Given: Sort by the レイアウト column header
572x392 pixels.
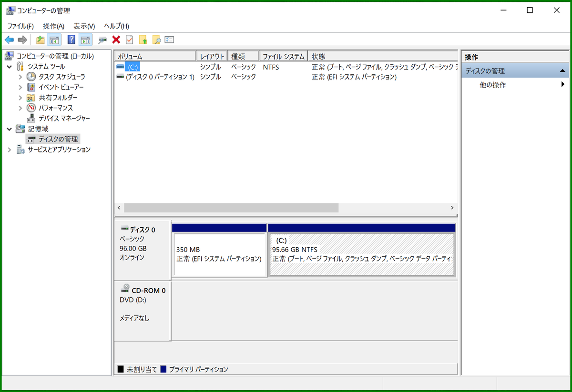Looking at the screenshot, I should pos(212,56).
